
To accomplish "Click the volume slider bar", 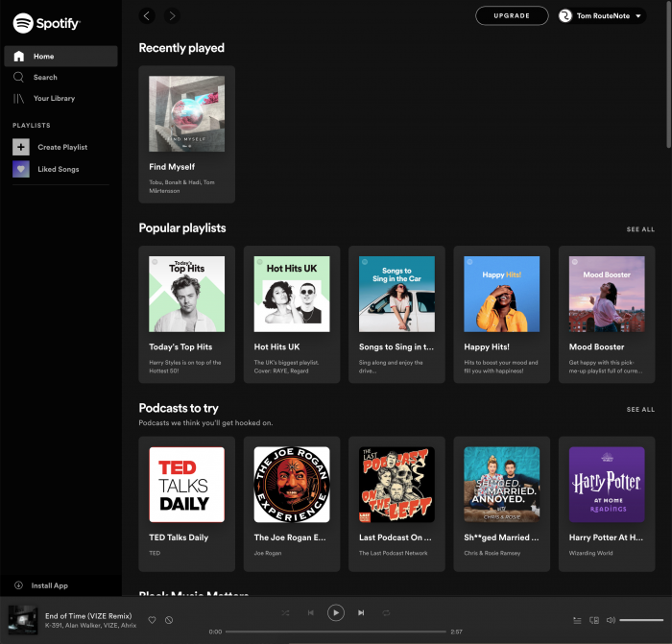I will pos(641,620).
